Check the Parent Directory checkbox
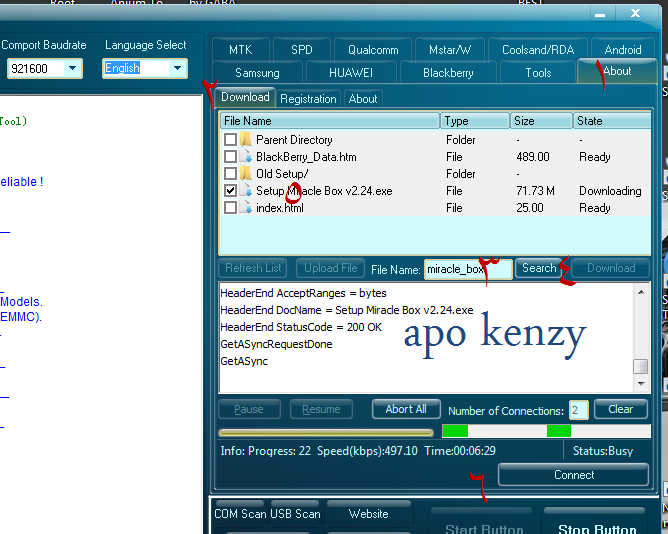The image size is (668, 534). click(x=230, y=139)
